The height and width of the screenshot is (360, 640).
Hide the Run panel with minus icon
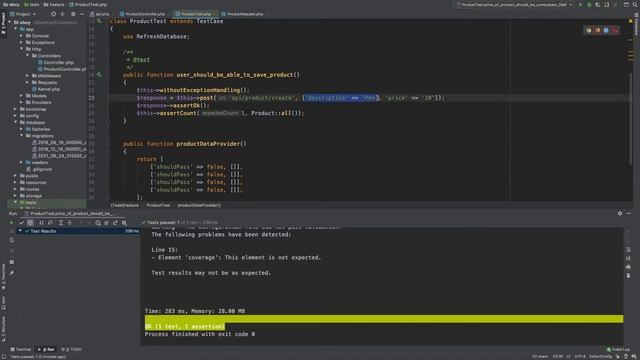[x=629, y=213]
